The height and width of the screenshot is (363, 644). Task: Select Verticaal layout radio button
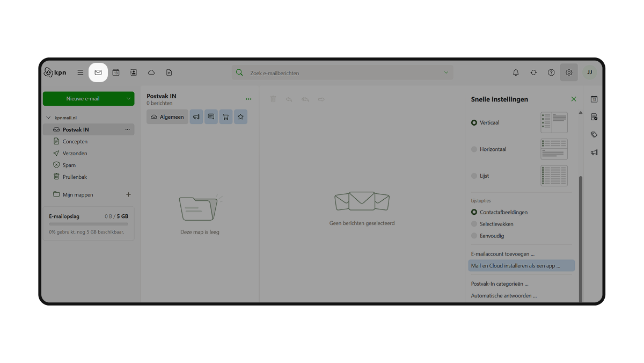pyautogui.click(x=474, y=122)
